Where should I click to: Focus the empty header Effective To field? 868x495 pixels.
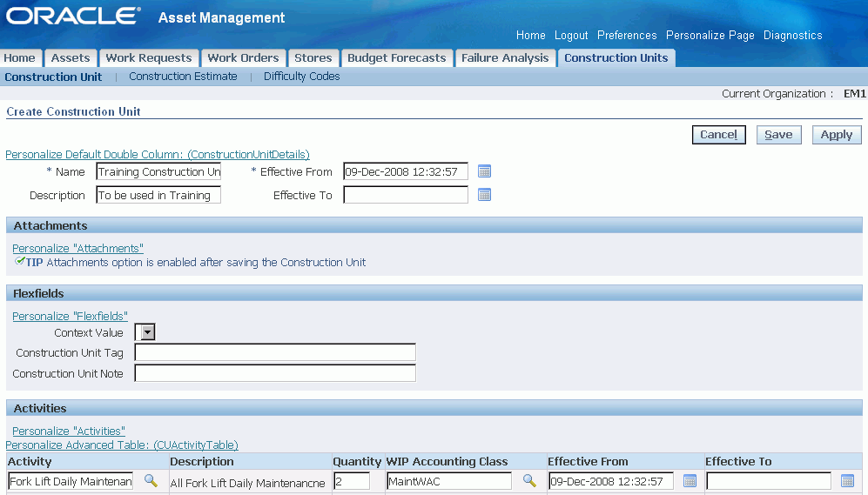405,195
